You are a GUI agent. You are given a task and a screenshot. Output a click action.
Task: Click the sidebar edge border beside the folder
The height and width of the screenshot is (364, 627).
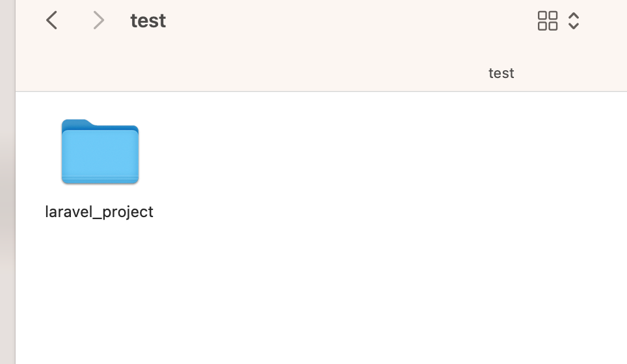point(16,152)
